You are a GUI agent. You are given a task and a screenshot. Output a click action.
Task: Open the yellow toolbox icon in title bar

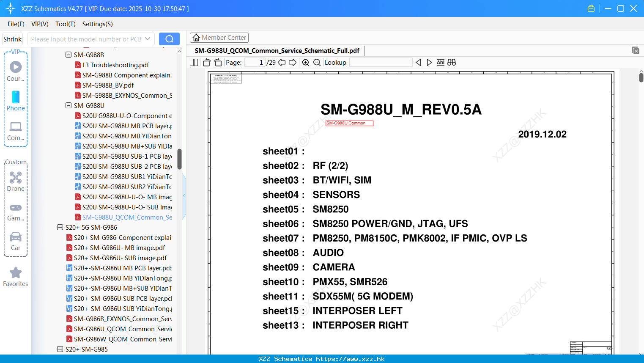591,8
